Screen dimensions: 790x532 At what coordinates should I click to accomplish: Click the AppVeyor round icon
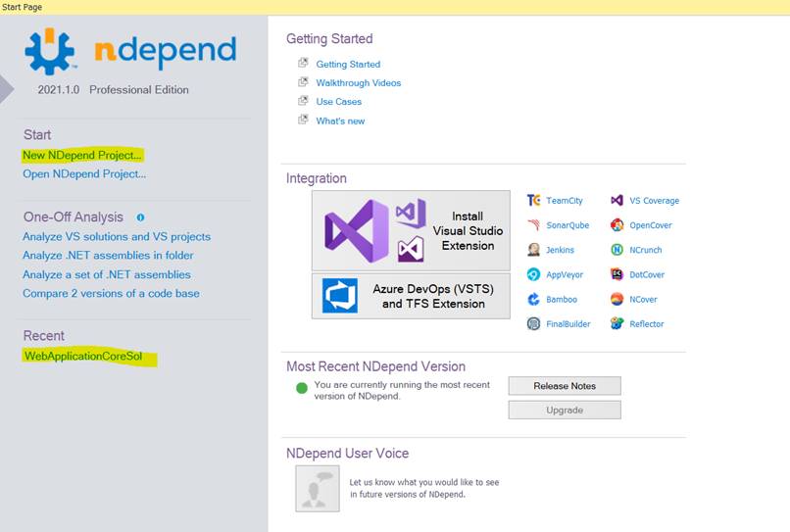coord(533,274)
